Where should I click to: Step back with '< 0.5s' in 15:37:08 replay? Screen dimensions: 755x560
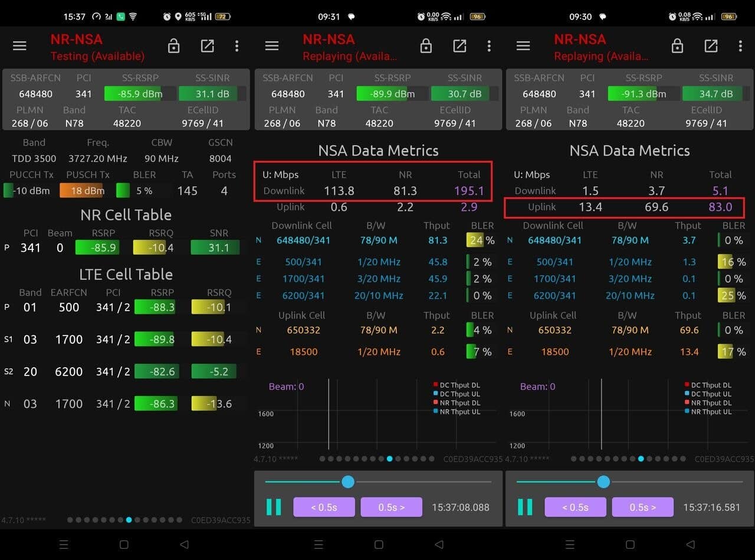coord(324,507)
